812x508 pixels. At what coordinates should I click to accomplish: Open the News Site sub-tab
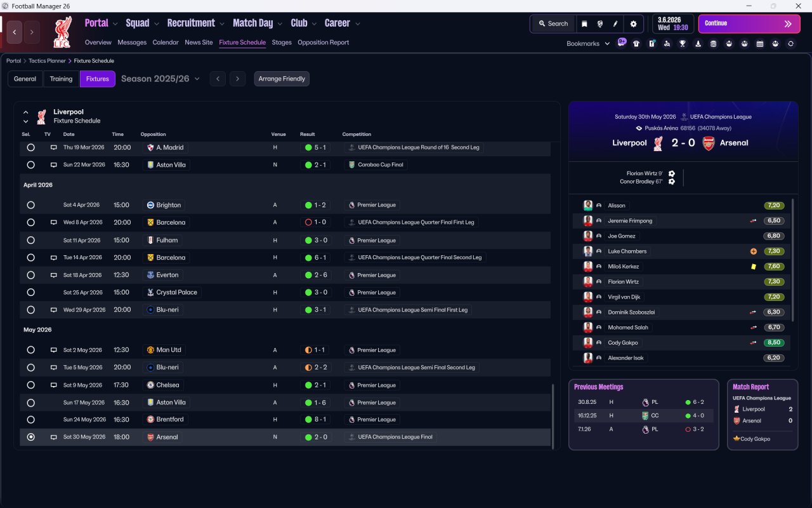click(x=199, y=43)
